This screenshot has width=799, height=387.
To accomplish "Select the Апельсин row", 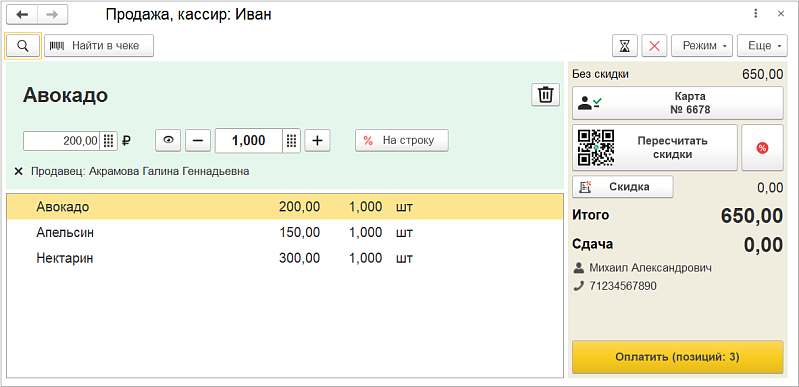I will pos(285,233).
